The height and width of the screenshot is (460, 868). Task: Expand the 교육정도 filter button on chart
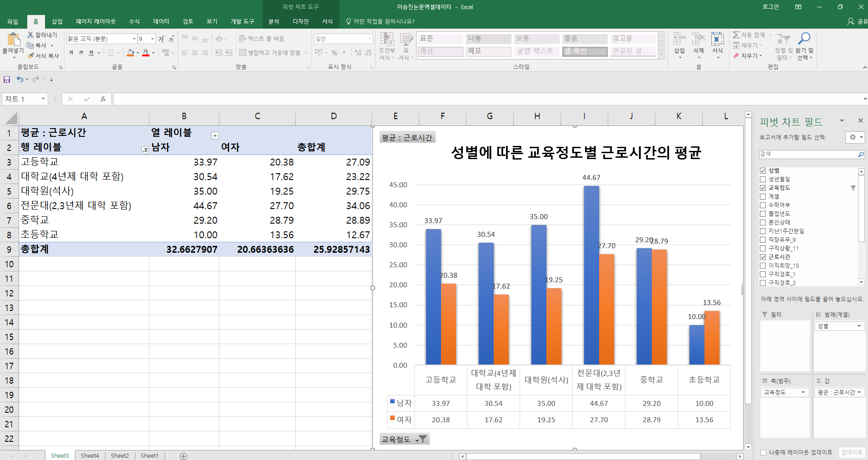[x=404, y=439]
